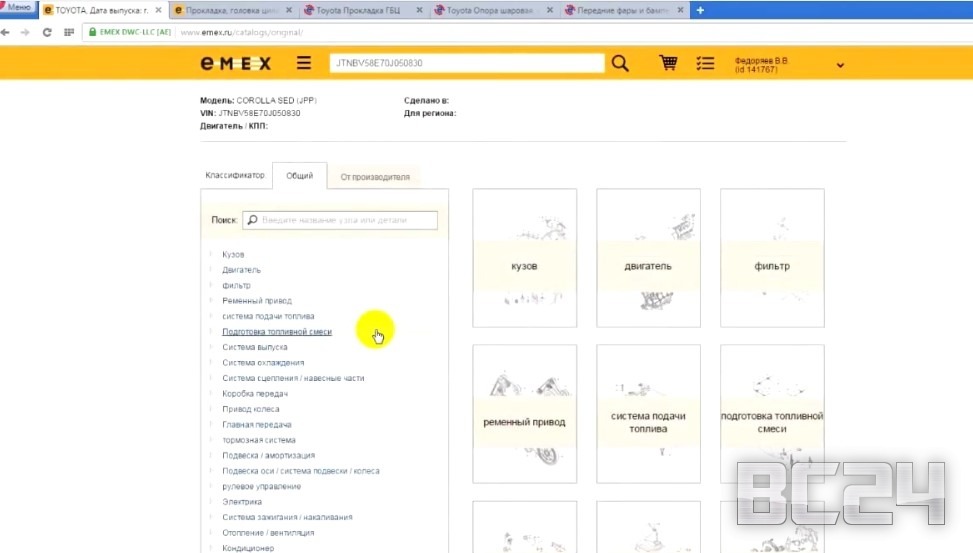Click the part name search field
This screenshot has height=553, width=973.
345,220
